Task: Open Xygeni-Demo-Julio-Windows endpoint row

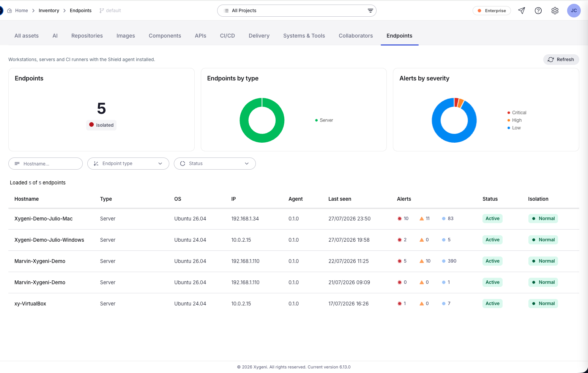Action: [x=294, y=240]
